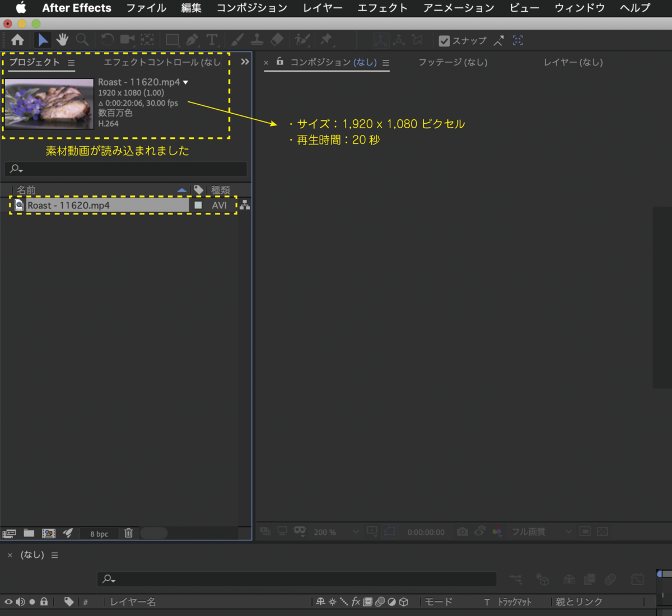The image size is (672, 616).
Task: Open dropdown arrow beside Roast - 11620.mp4 title
Action: tap(186, 82)
